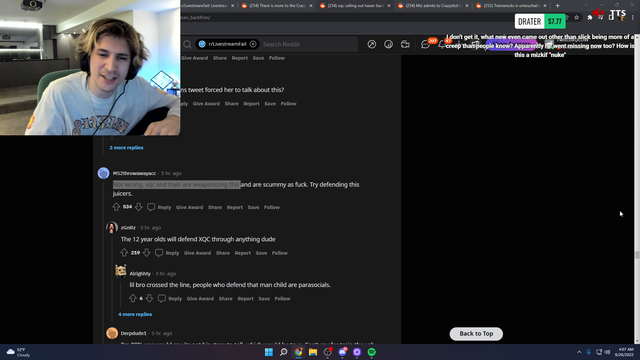
Task: Open the Chrome extensions puzzle icon
Action: click(590, 18)
